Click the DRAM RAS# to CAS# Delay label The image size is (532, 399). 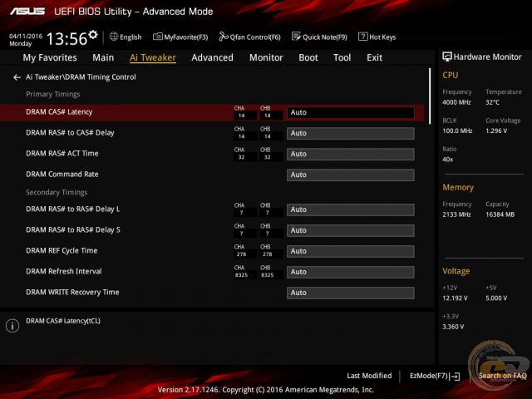click(70, 133)
